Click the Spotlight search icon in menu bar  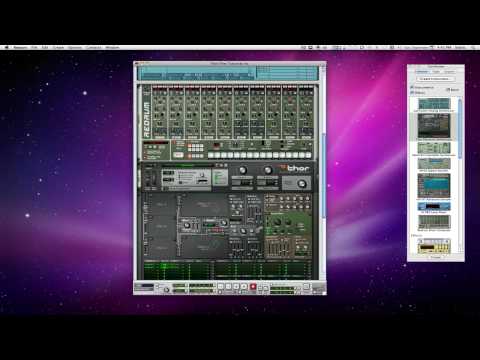(473, 48)
